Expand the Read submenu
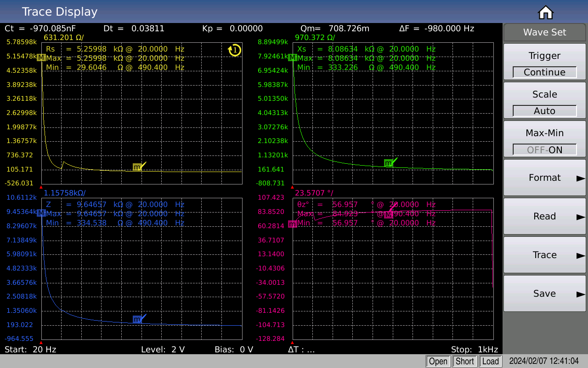The width and height of the screenshot is (588, 368). click(x=544, y=216)
